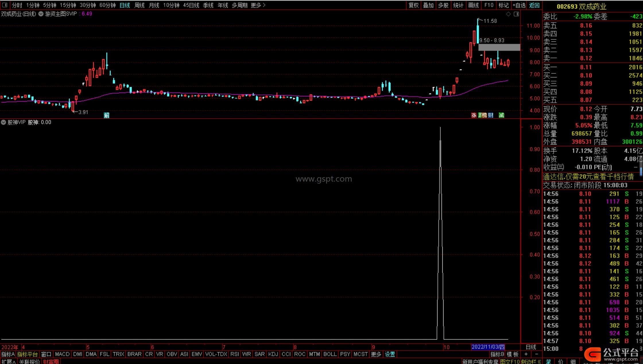
Task: Open the 指标平台 tab
Action: (27, 354)
